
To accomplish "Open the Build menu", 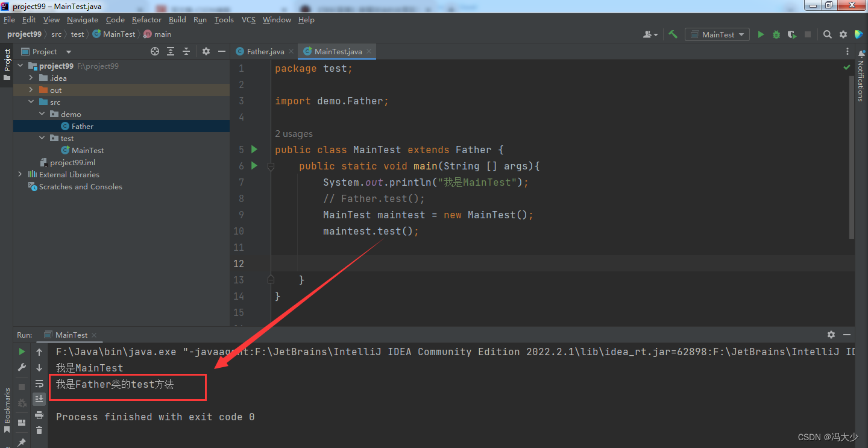I will 177,20.
